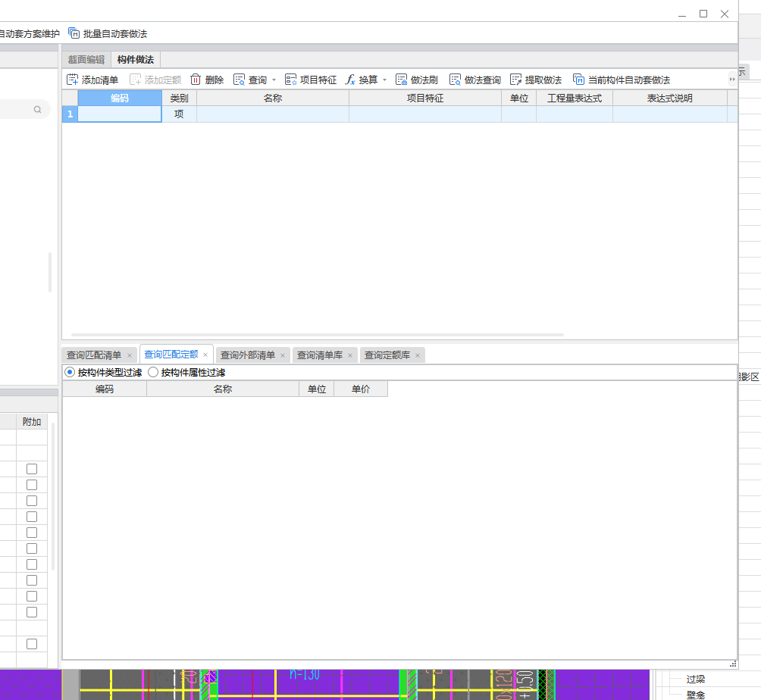Select 按构件属性过滤 radio button
This screenshot has width=761, height=700.
click(x=153, y=372)
